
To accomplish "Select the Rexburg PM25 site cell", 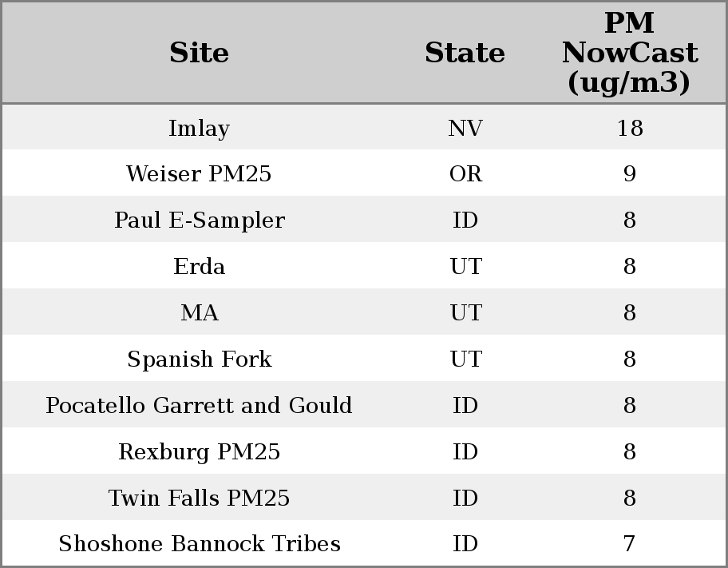I will pos(199,452).
